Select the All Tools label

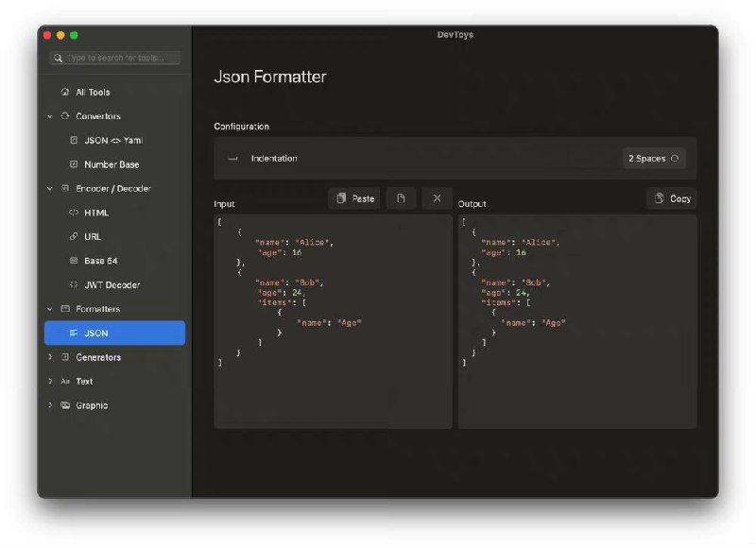click(93, 92)
